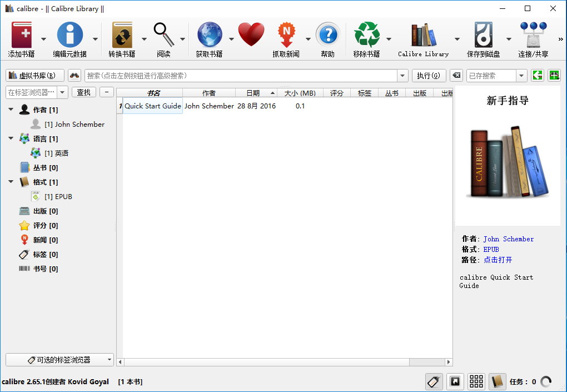Click the book list horizontal scrollbar
Image resolution: width=567 pixels, height=392 pixels.
pyautogui.click(x=285, y=362)
